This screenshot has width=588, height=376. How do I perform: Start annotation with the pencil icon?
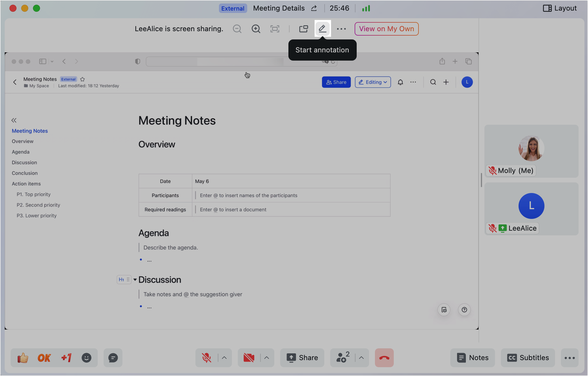click(323, 29)
